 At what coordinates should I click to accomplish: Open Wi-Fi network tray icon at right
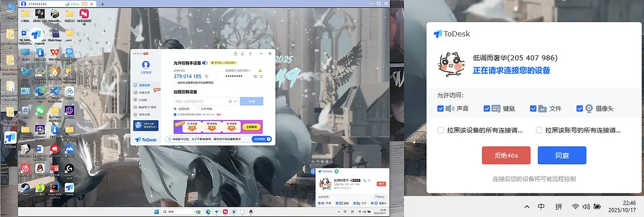click(575, 206)
